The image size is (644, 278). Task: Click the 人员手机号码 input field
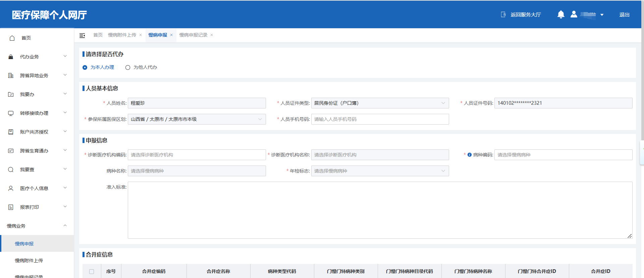point(380,119)
